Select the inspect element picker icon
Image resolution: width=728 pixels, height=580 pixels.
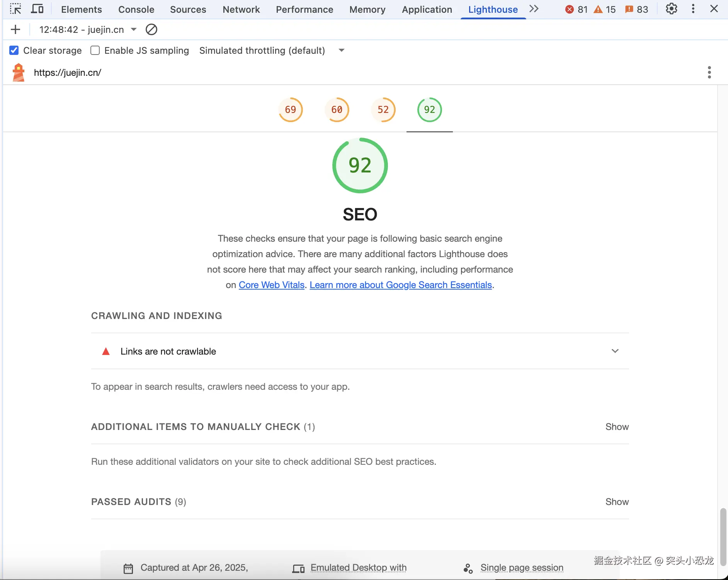tap(15, 9)
